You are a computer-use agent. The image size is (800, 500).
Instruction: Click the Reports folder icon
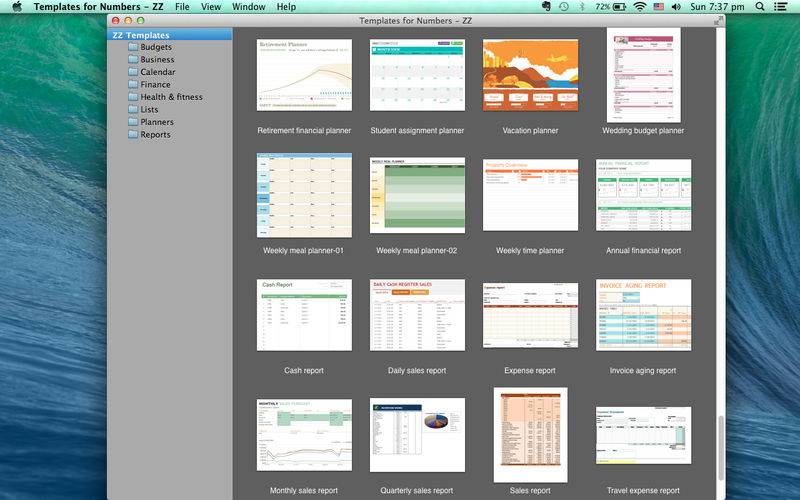[x=133, y=134]
